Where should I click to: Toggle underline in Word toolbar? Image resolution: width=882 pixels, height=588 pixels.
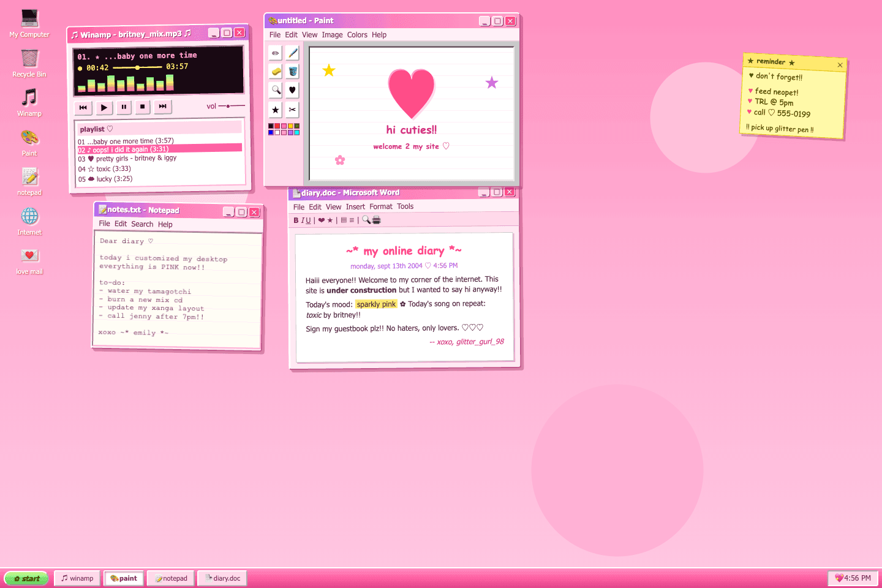click(308, 221)
